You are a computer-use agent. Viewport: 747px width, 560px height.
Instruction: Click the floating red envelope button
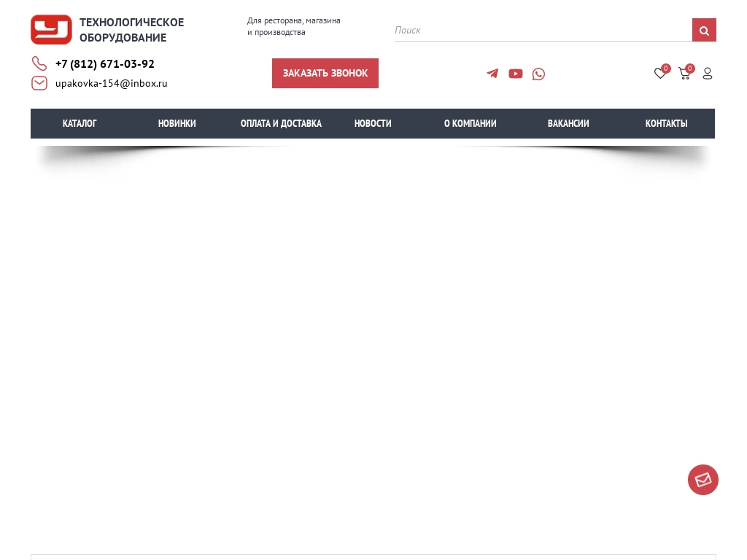(703, 480)
